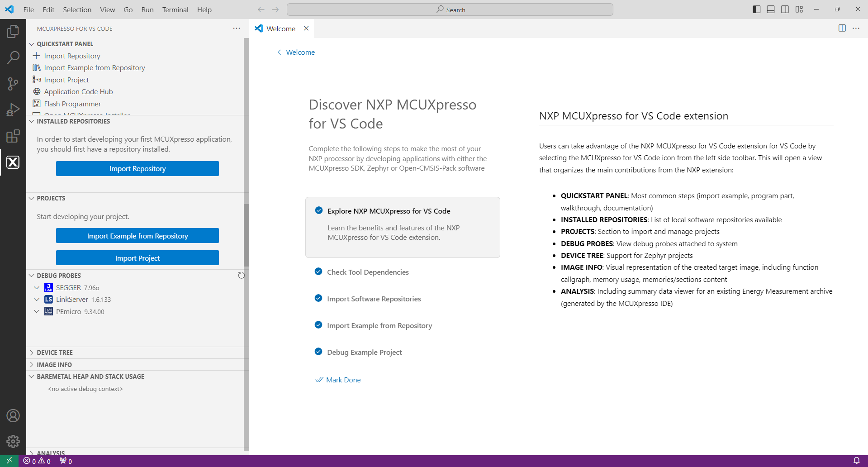Open the MCUXpresso extension icon in activity bar
Viewport: 868px width, 467px height.
pyautogui.click(x=13, y=162)
